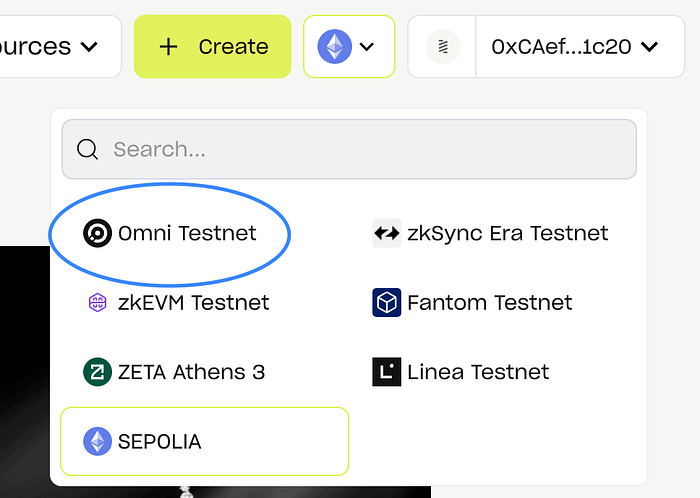700x498 pixels.
Task: Select Omni Testnet from network list
Action: [187, 233]
